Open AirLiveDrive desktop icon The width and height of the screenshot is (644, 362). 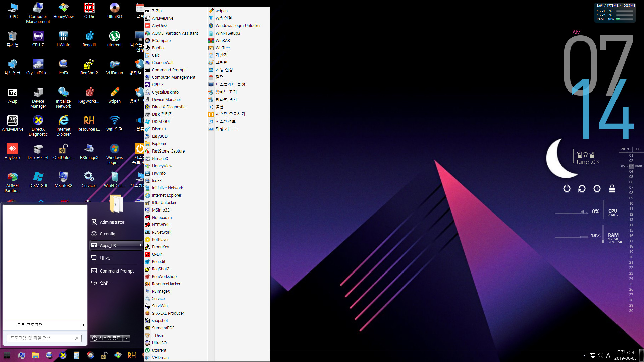(13, 123)
